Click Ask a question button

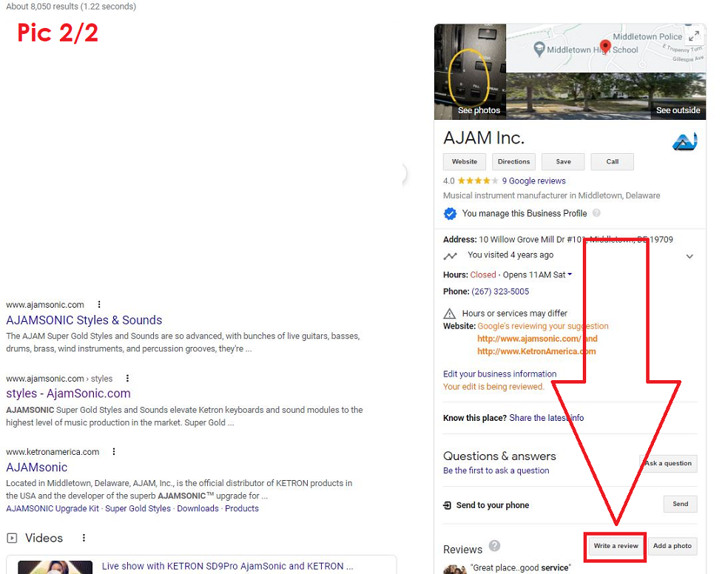(x=668, y=463)
